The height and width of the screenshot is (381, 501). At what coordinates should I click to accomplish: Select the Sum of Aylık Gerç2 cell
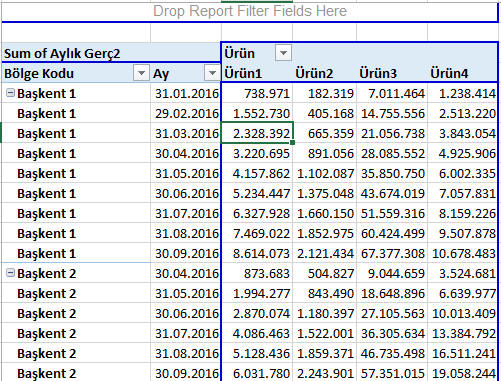tap(111, 53)
